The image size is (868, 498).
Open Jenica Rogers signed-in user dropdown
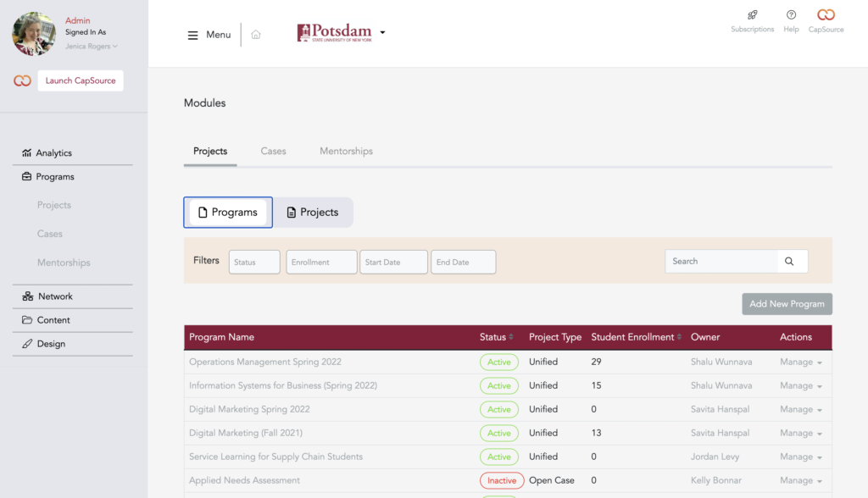click(x=92, y=47)
